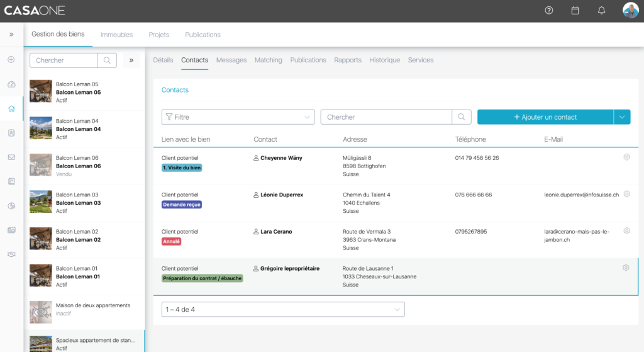Image resolution: width=644 pixels, height=352 pixels.
Task: Click the dashboard gauge icon in sidebar
Action: click(x=11, y=84)
